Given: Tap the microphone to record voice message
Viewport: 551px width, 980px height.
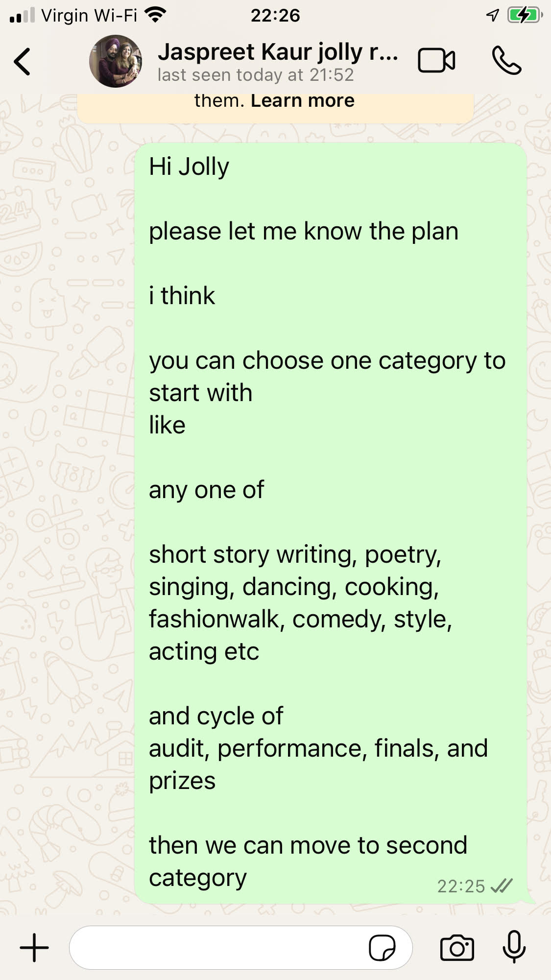Looking at the screenshot, I should (x=514, y=948).
